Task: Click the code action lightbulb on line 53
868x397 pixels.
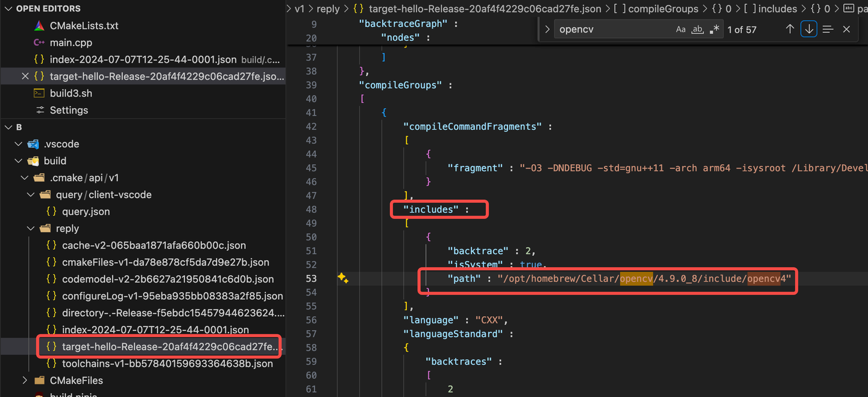Action: coord(343,278)
